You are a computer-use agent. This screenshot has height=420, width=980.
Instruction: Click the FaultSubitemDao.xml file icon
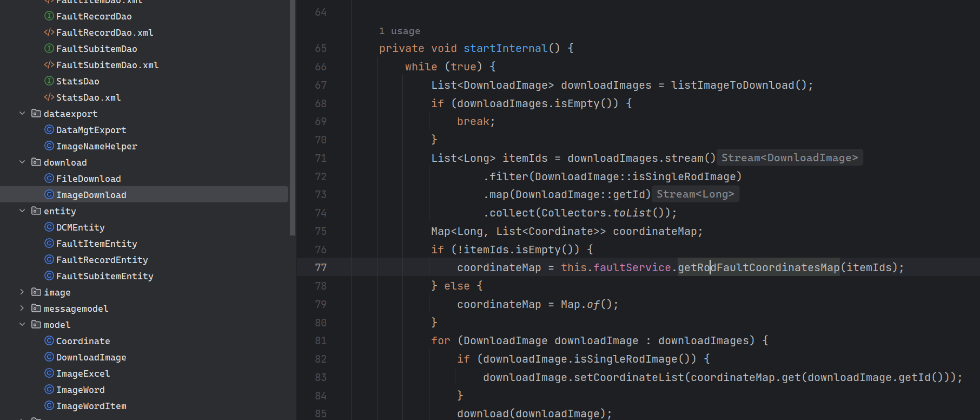49,65
